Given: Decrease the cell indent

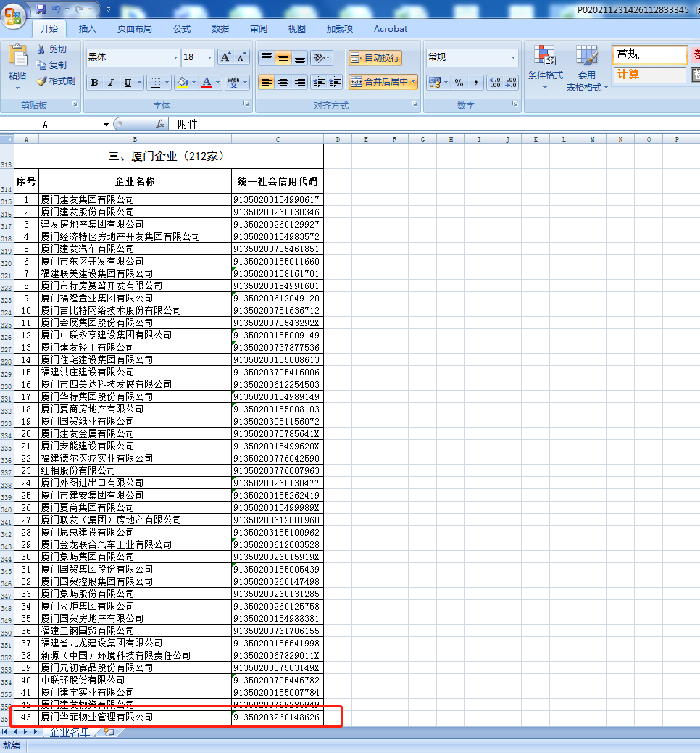Looking at the screenshot, I should (x=318, y=82).
